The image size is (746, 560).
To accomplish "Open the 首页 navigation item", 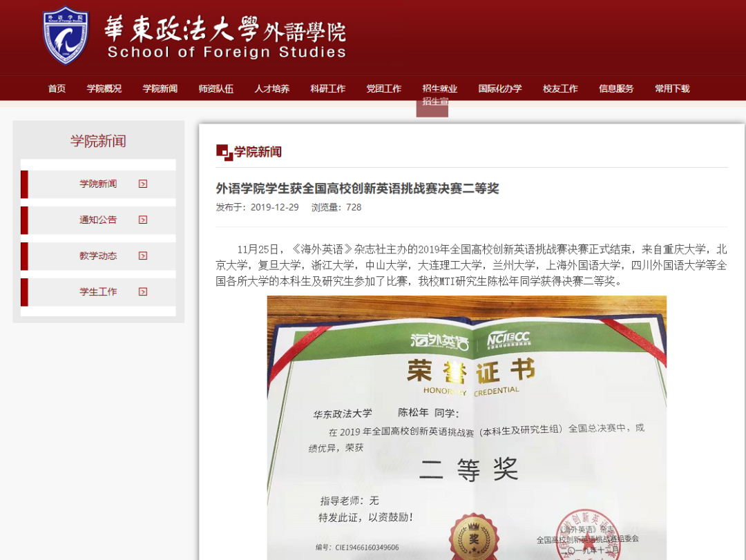I will tap(57, 88).
